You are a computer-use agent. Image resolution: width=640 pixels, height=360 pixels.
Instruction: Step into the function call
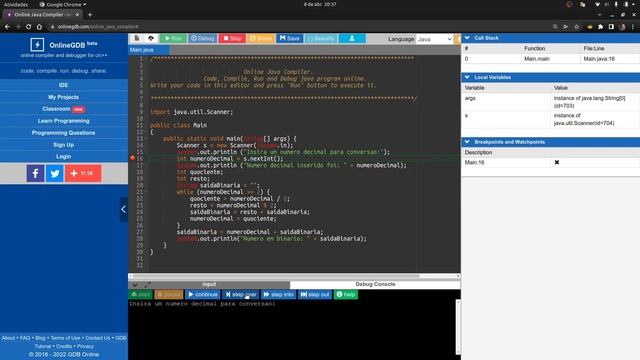(x=278, y=294)
